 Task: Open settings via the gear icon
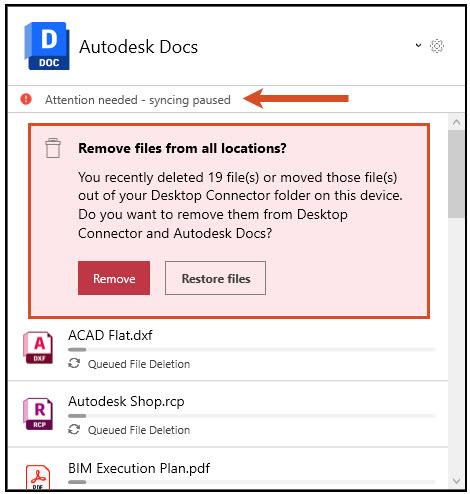pos(437,46)
